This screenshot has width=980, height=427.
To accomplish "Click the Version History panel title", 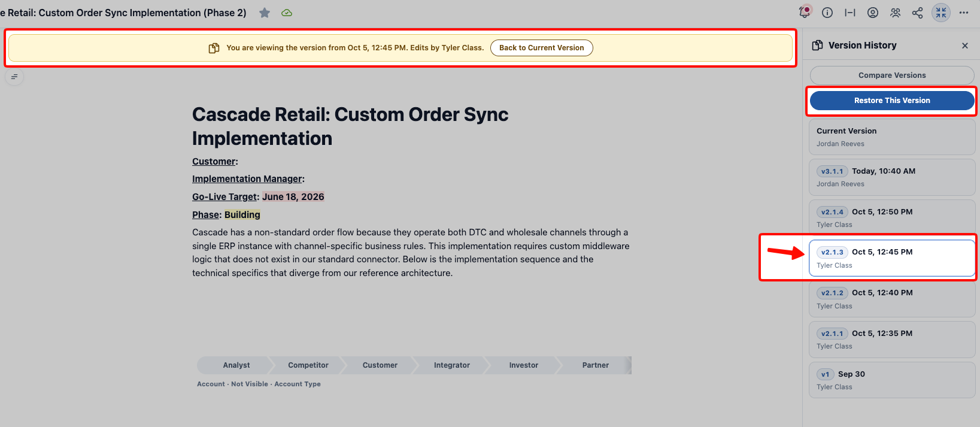I will pyautogui.click(x=862, y=46).
